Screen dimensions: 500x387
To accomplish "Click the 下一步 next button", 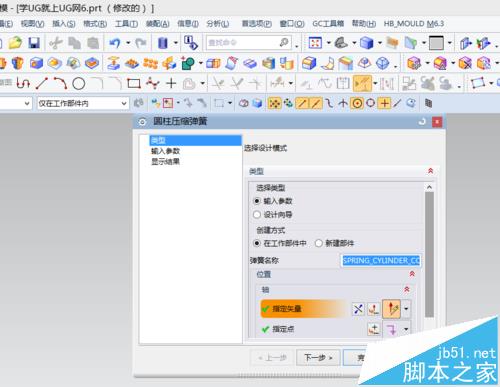I will point(318,358).
